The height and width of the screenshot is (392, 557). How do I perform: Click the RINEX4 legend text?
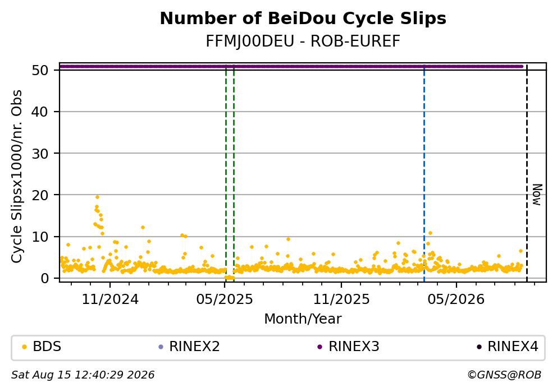513,347
